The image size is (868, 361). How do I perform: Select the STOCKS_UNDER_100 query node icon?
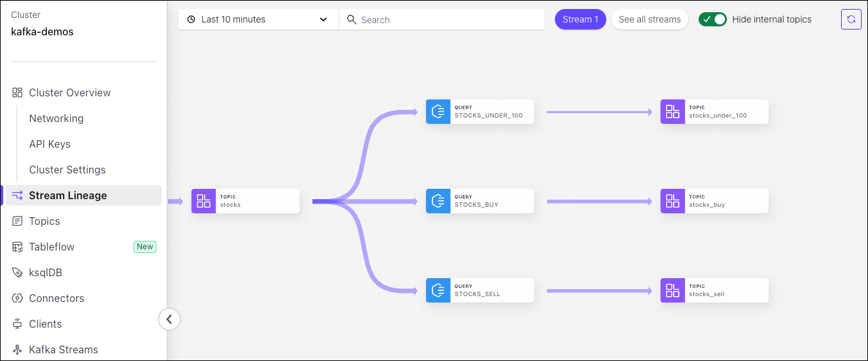pos(438,112)
